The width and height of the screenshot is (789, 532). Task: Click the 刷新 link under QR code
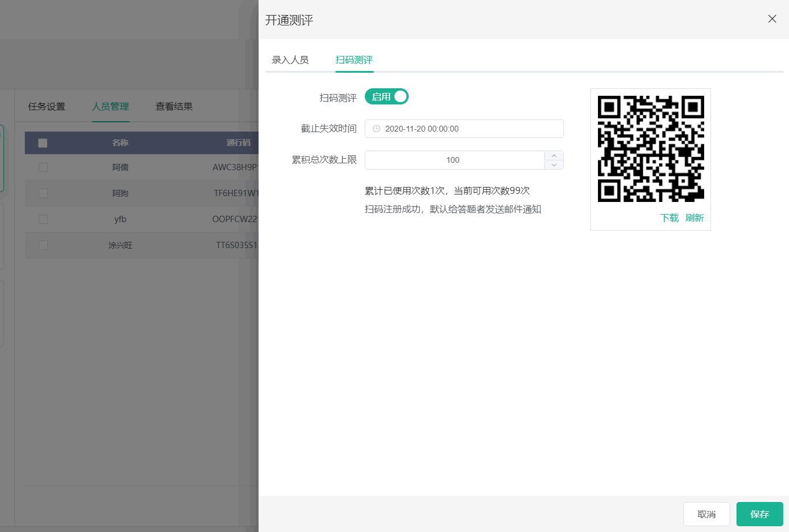(694, 218)
